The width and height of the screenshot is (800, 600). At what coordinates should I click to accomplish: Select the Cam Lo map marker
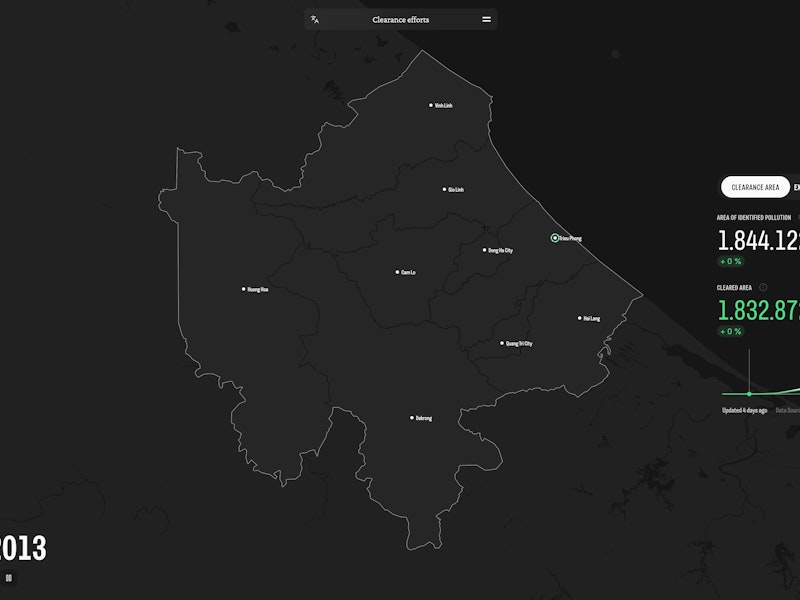tap(397, 272)
